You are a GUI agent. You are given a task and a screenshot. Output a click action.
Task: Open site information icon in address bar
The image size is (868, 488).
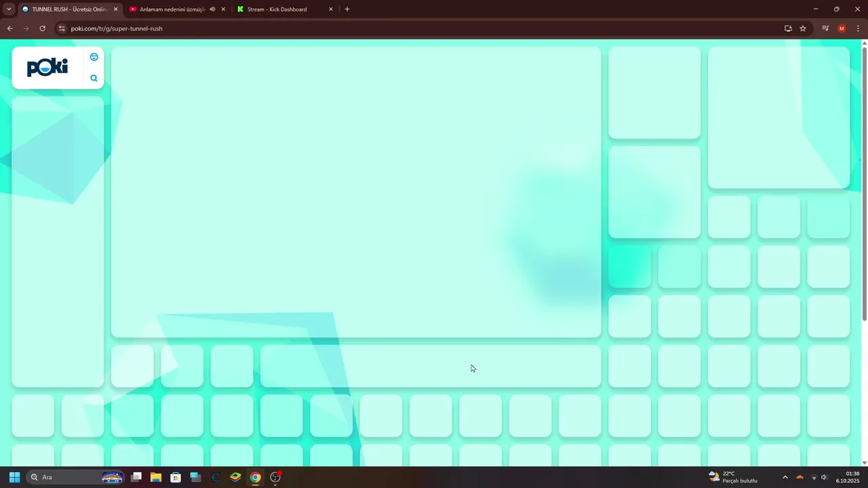[61, 28]
